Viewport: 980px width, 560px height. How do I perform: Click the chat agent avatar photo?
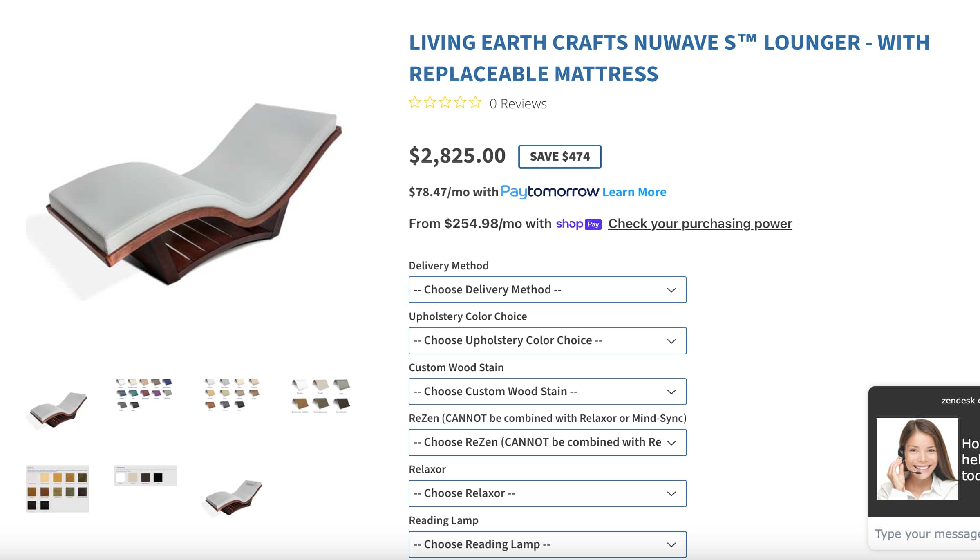click(917, 459)
